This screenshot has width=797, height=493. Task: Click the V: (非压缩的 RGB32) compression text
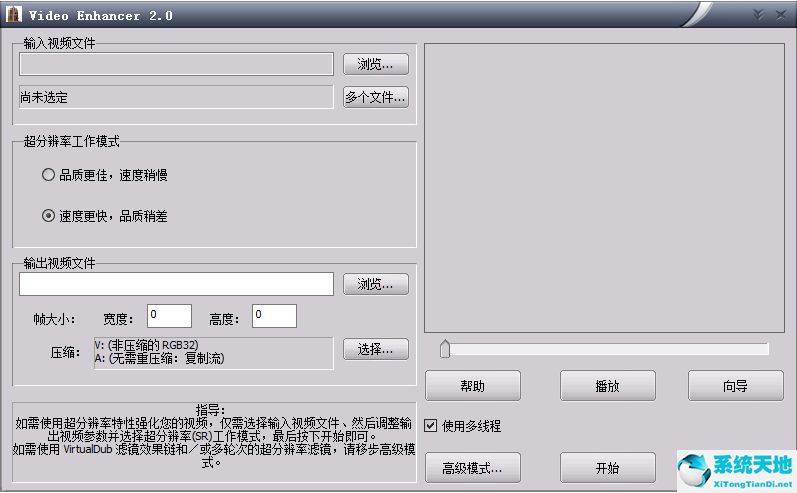tap(146, 345)
